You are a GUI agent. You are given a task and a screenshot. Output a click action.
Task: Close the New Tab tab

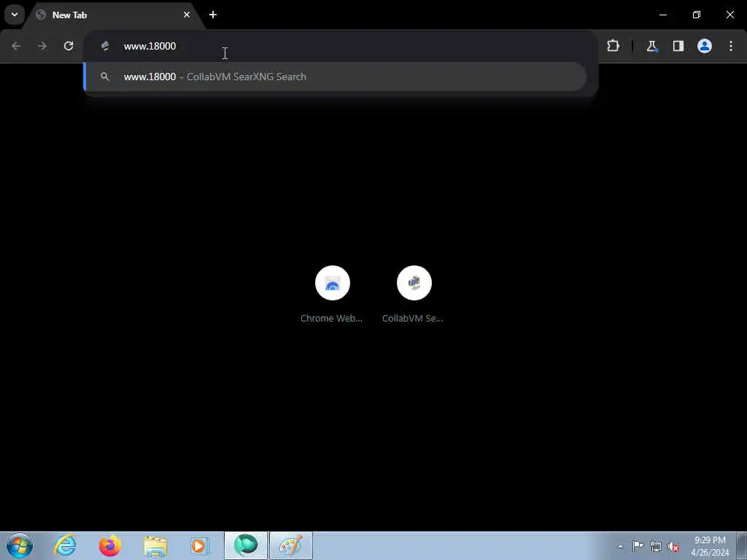click(187, 15)
